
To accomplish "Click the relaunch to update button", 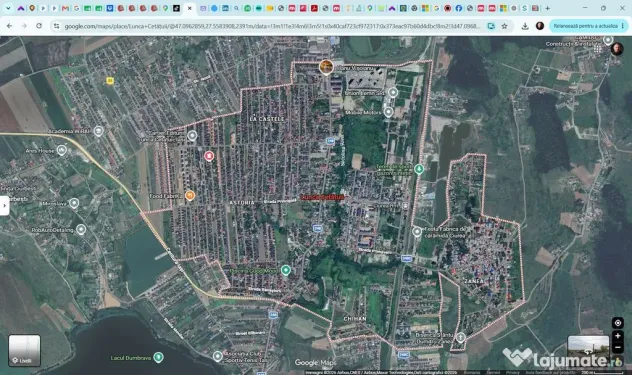I will [x=588, y=26].
